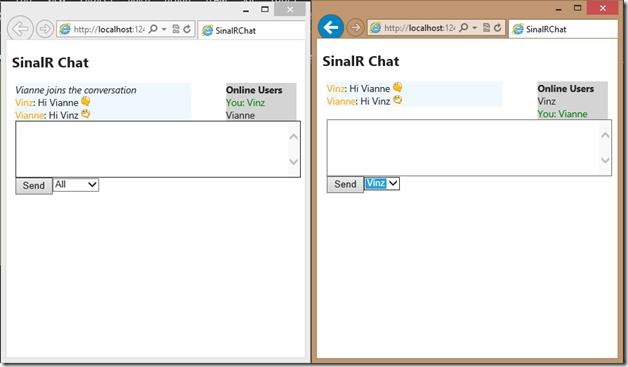Click the scroll down arrow in right message box
This screenshot has height=367, width=628.
point(605,160)
